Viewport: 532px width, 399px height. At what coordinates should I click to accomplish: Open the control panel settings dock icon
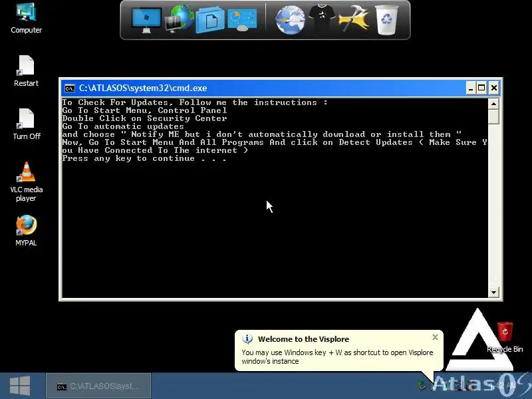(x=242, y=20)
